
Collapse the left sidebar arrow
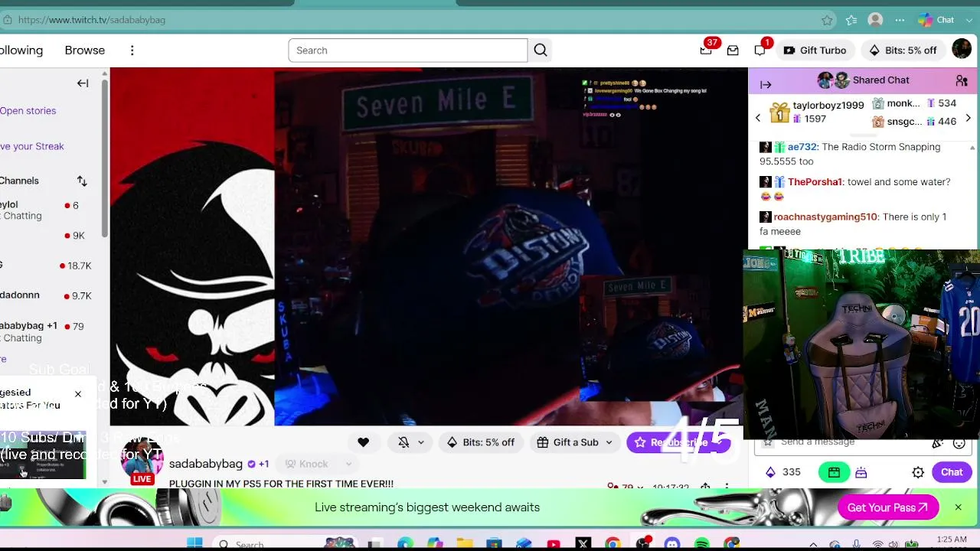click(x=83, y=83)
